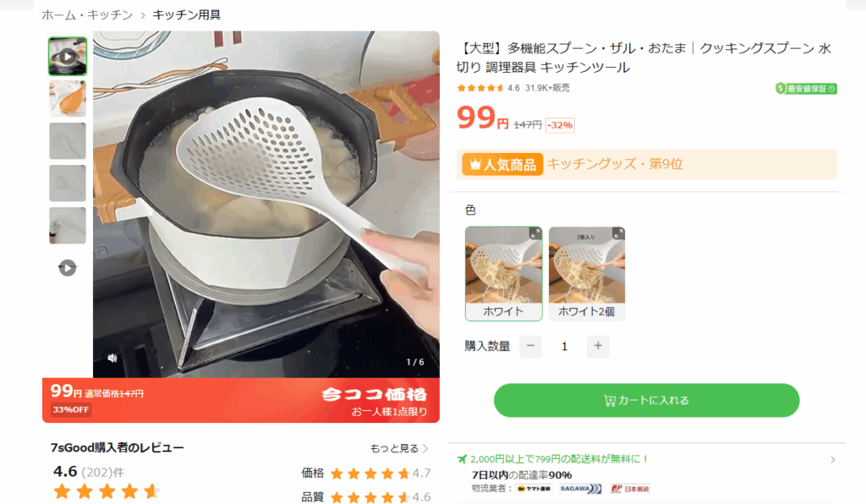866x504 pixels.
Task: Open キッチングッズ・第9位 ranking link
Action: [615, 165]
